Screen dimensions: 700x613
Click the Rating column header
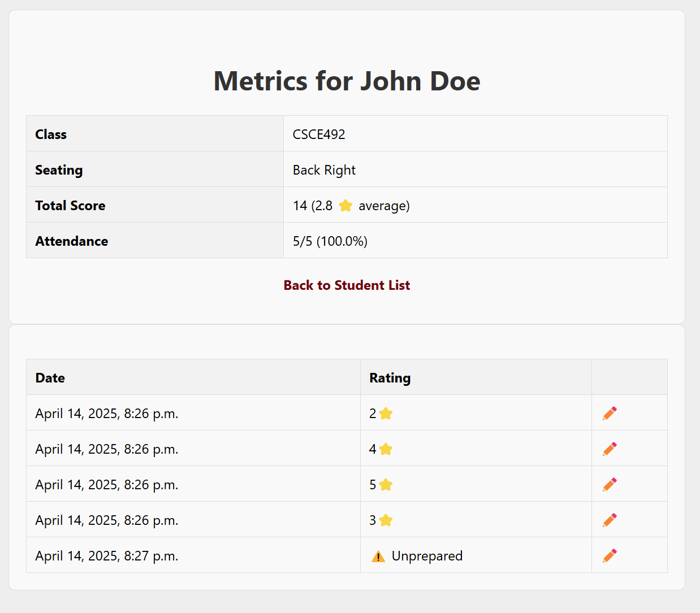tap(390, 378)
